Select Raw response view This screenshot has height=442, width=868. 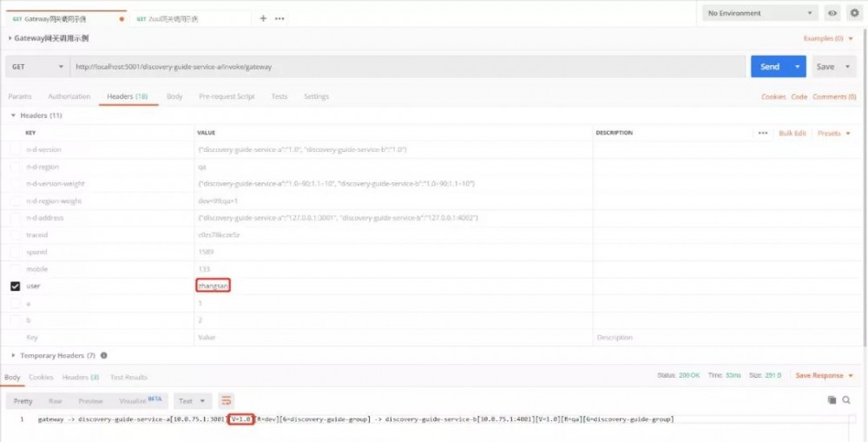(x=56, y=401)
